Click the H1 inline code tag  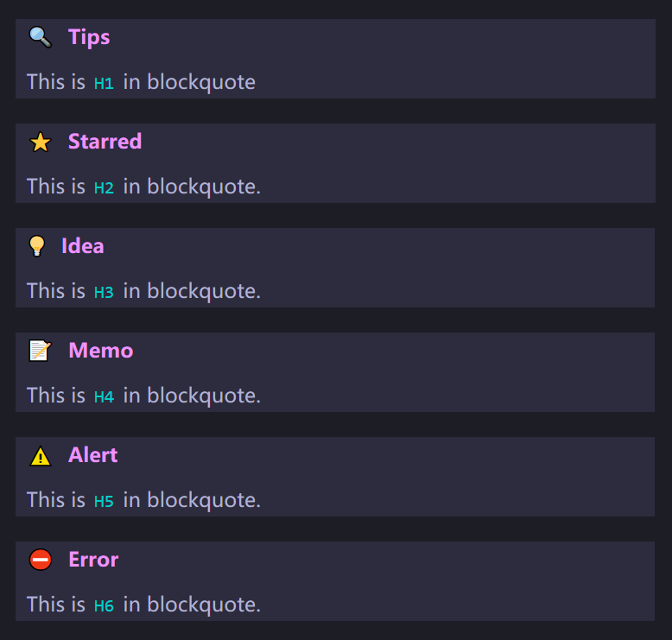tap(104, 83)
